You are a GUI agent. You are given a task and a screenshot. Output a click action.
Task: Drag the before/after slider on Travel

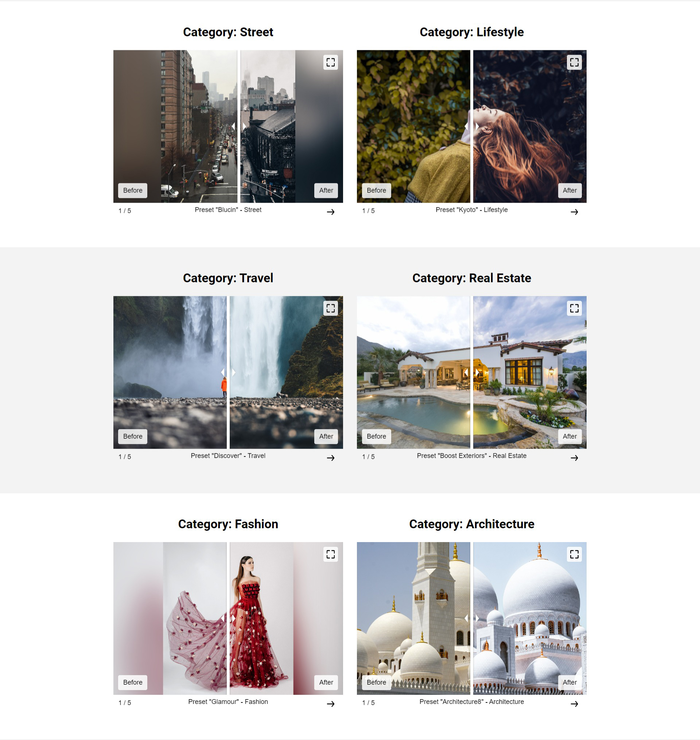(228, 372)
